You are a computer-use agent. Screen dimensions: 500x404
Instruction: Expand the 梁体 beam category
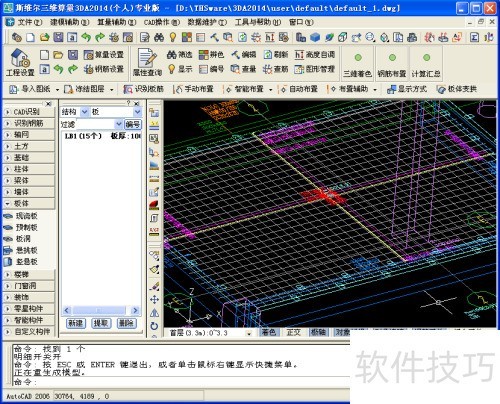point(29,181)
